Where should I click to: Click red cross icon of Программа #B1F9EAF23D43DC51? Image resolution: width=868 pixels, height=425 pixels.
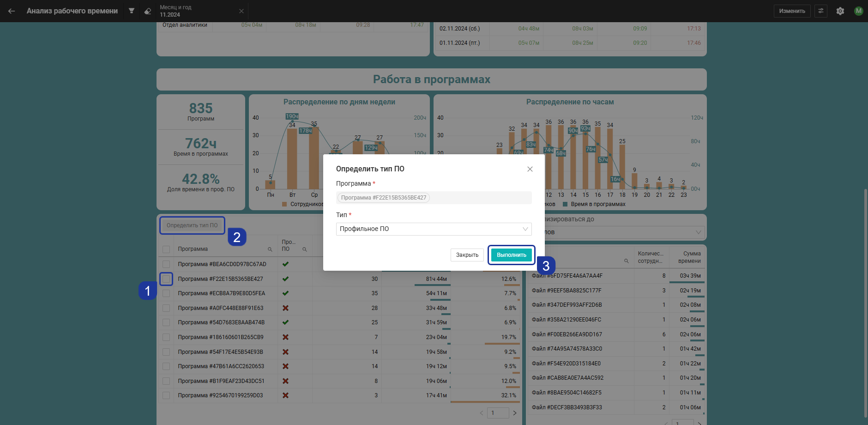[x=285, y=381]
